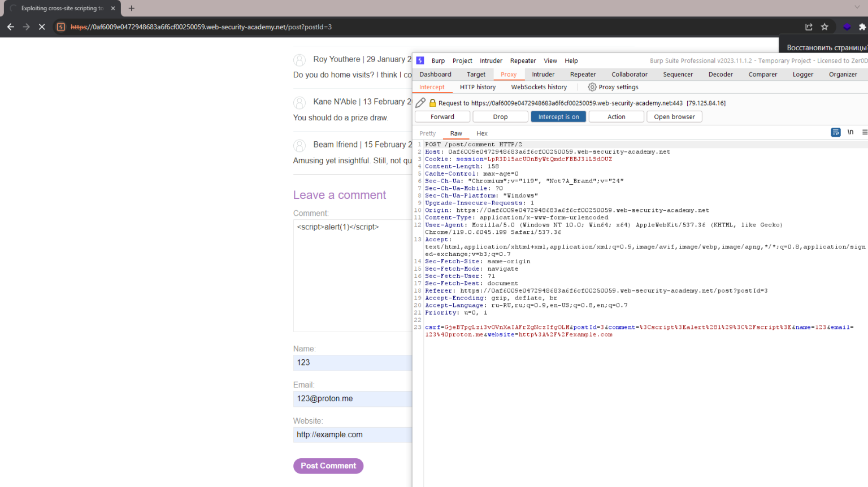Click the pencil edit icon beside request target
868x487 pixels.
(420, 103)
